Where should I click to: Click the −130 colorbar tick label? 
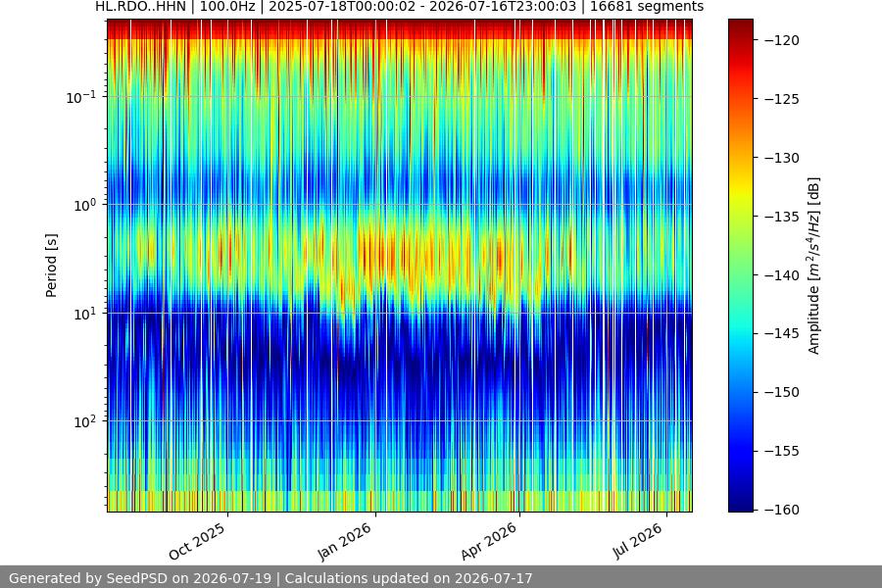782,158
